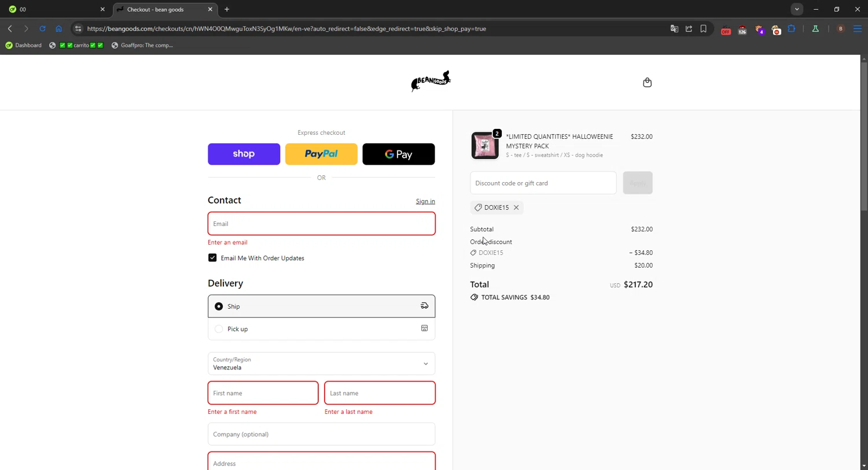868x470 pixels.
Task: Open the carrito bookmark
Action: 76,45
